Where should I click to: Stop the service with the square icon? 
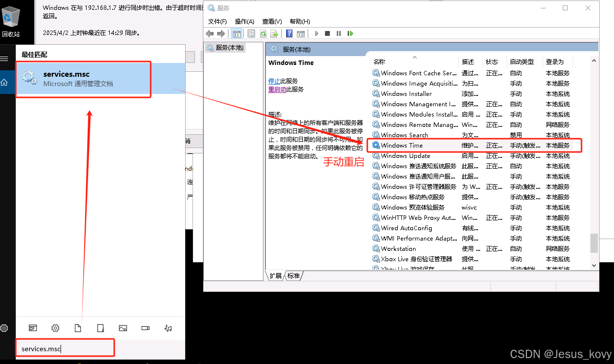pos(327,33)
